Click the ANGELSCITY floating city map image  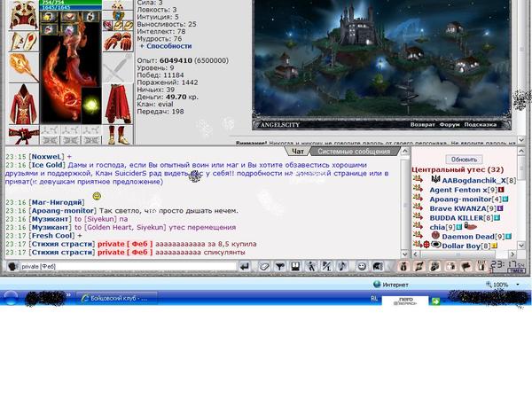[x=381, y=59]
